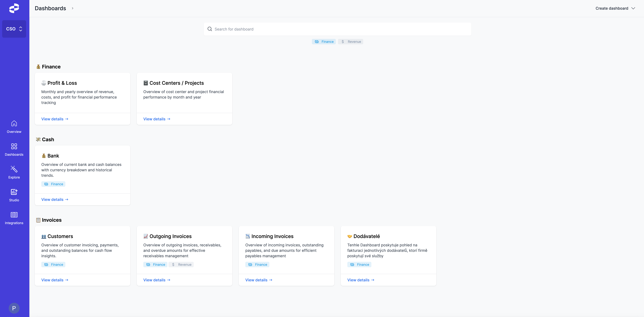
Task: Go to Dashboards in sidebar
Action: point(14,150)
